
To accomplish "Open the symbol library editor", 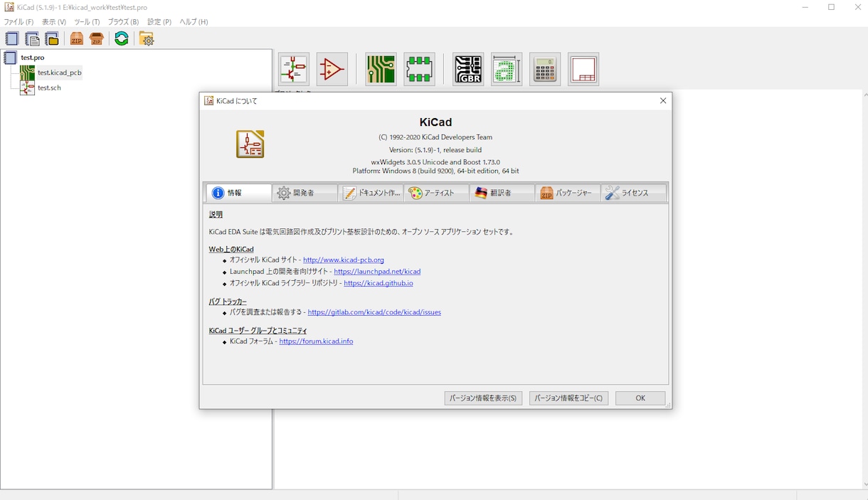I will (332, 69).
